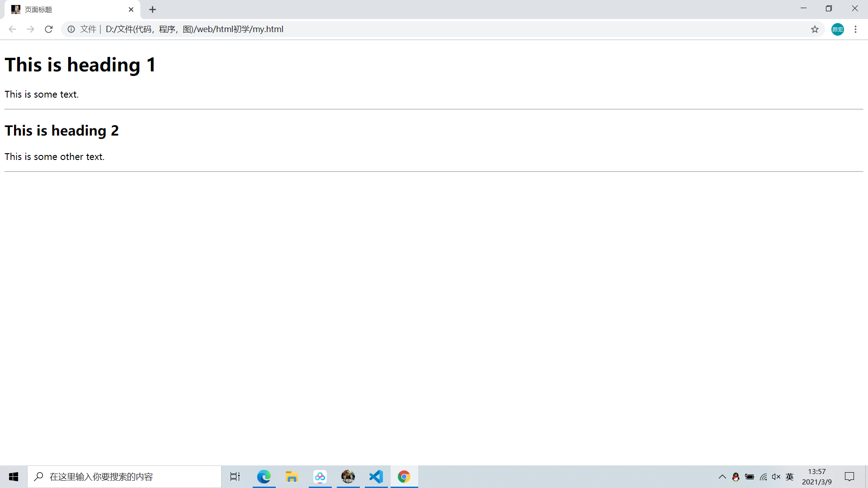Open Chrome three-dot menu
Viewport: 868px width, 488px height.
click(855, 29)
